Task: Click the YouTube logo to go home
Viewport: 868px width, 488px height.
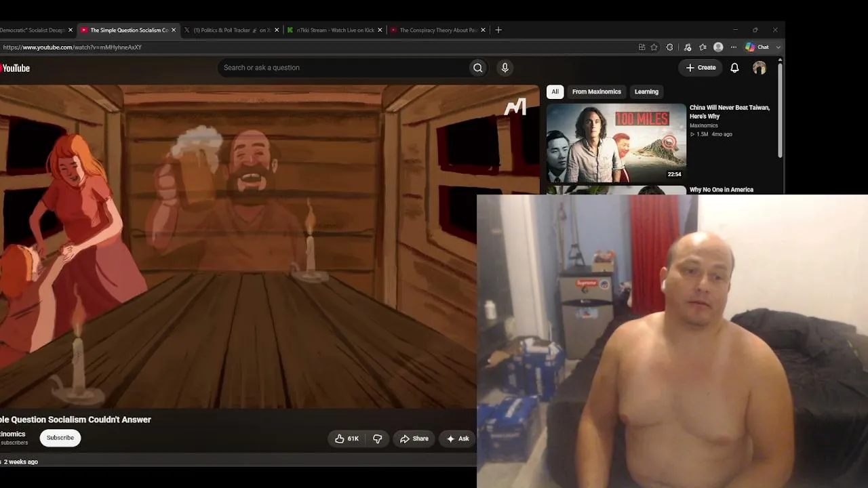Action: tap(15, 68)
